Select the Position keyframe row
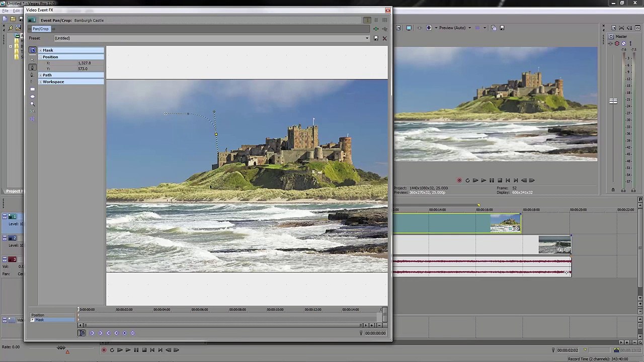The width and height of the screenshot is (644, 362). (x=52, y=315)
